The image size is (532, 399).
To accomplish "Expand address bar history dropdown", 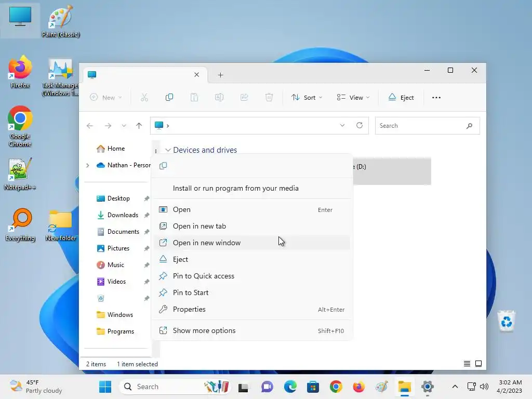I will tap(342, 126).
